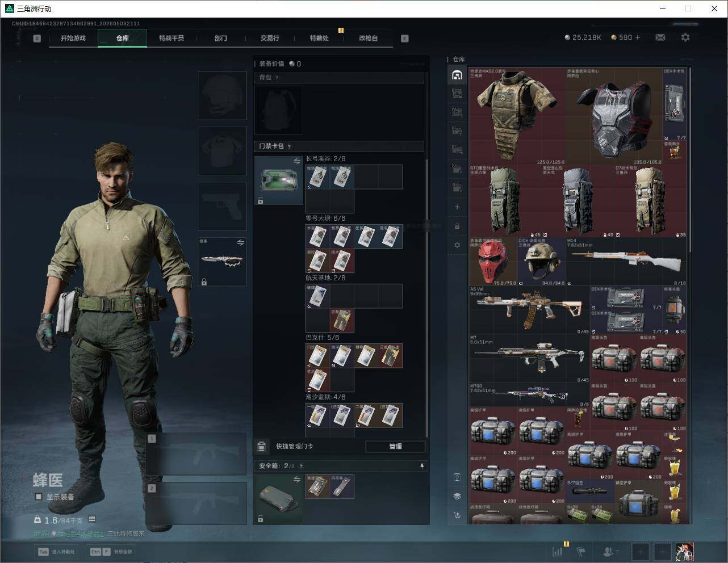The width and height of the screenshot is (728, 563).
Task: Click the stacked layers icon in warehouse sidebar
Action: pyautogui.click(x=457, y=496)
